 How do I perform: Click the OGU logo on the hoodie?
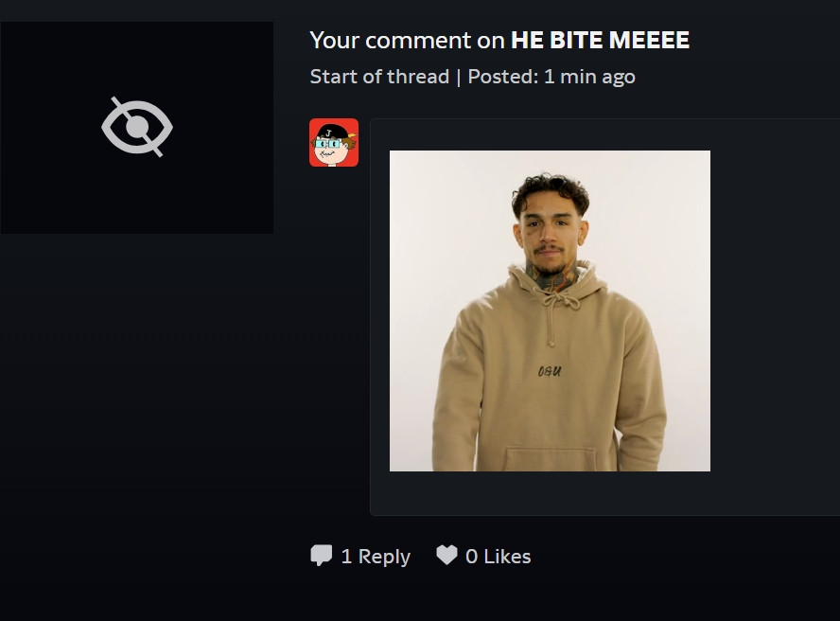pos(549,371)
